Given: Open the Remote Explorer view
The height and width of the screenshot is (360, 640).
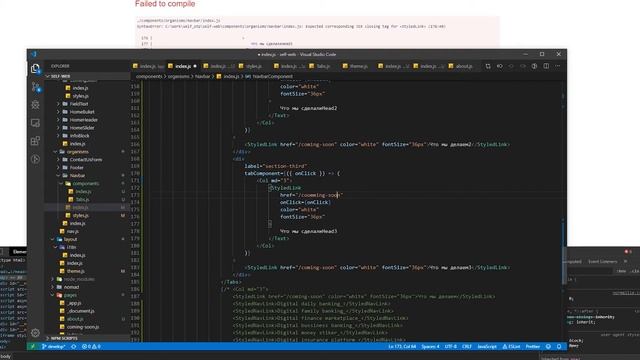Looking at the screenshot, I should [x=36, y=123].
